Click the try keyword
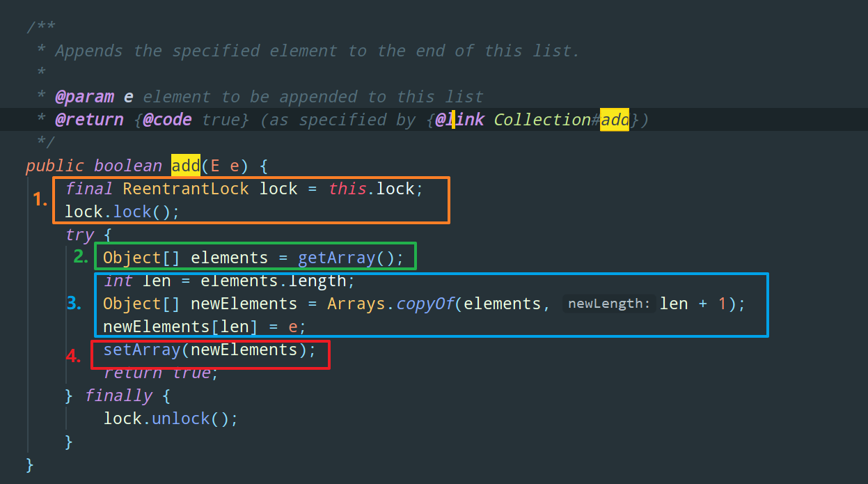868x484 pixels. click(79, 235)
